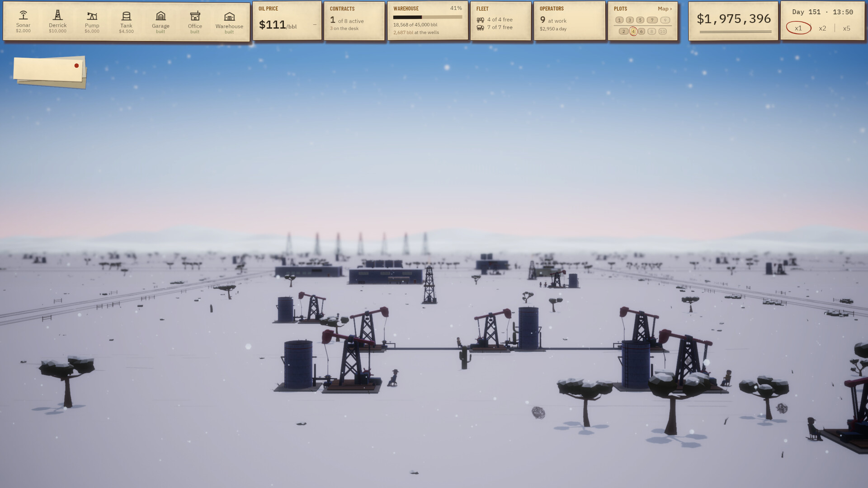
Task: Switch to plot 6
Action: 642,31
